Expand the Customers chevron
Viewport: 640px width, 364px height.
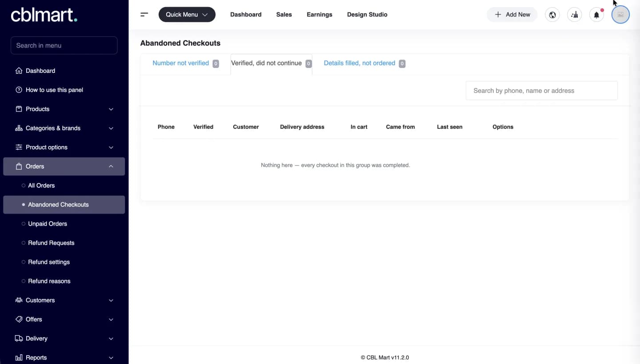pos(111,301)
